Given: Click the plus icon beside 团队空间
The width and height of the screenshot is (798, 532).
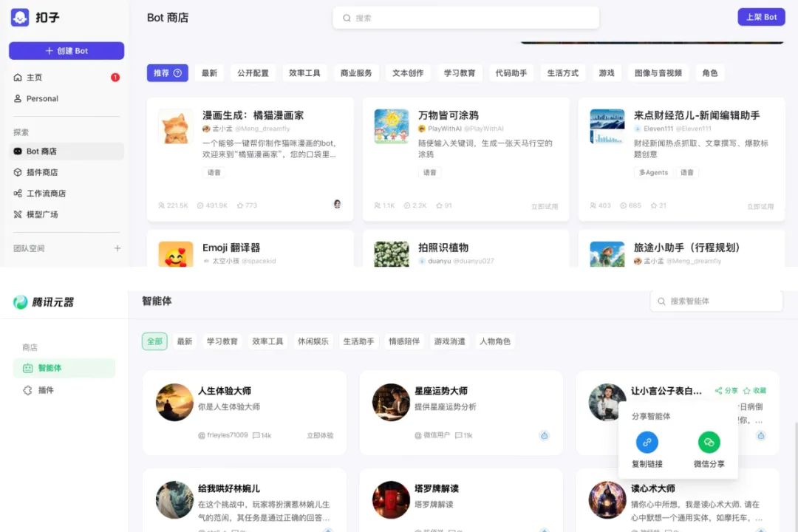Looking at the screenshot, I should [117, 248].
